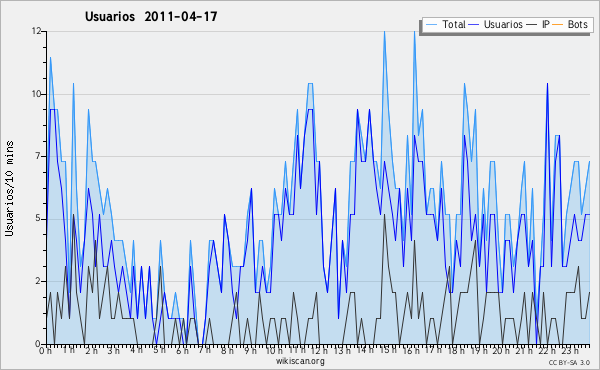
Task: Click the x-axis label '4 h'
Action: [136, 350]
